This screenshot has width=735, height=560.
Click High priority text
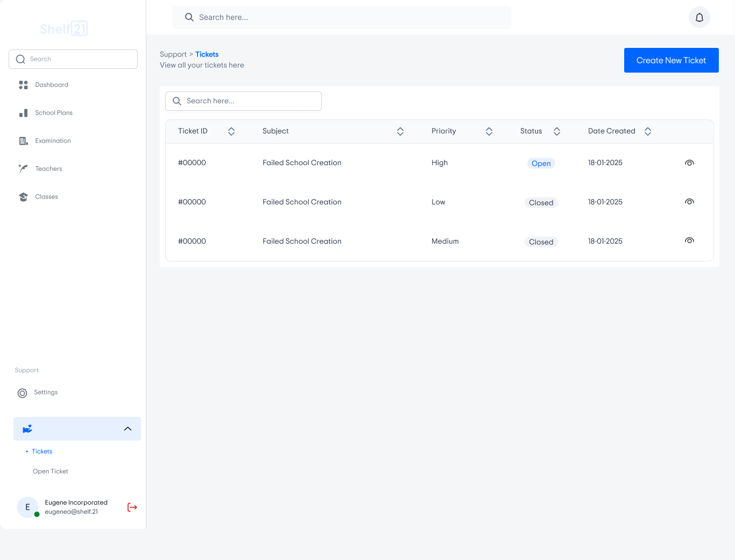(440, 163)
